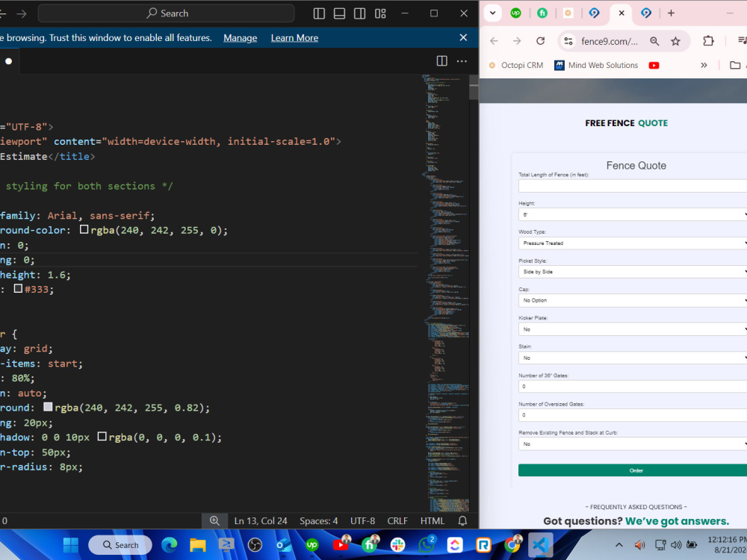Click the Number of Oversized Gates field

pyautogui.click(x=633, y=414)
